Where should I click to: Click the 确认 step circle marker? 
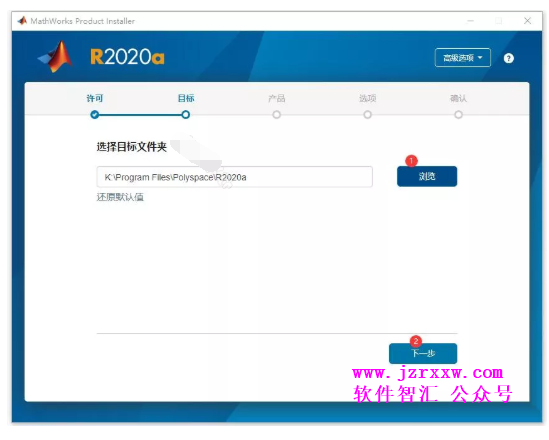coord(458,114)
